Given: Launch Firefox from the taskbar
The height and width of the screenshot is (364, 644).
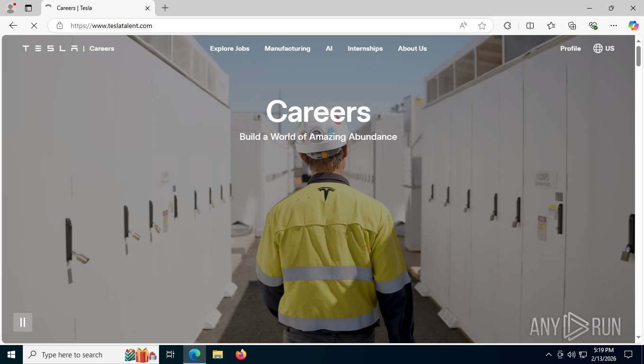Looking at the screenshot, I should [x=241, y=355].
